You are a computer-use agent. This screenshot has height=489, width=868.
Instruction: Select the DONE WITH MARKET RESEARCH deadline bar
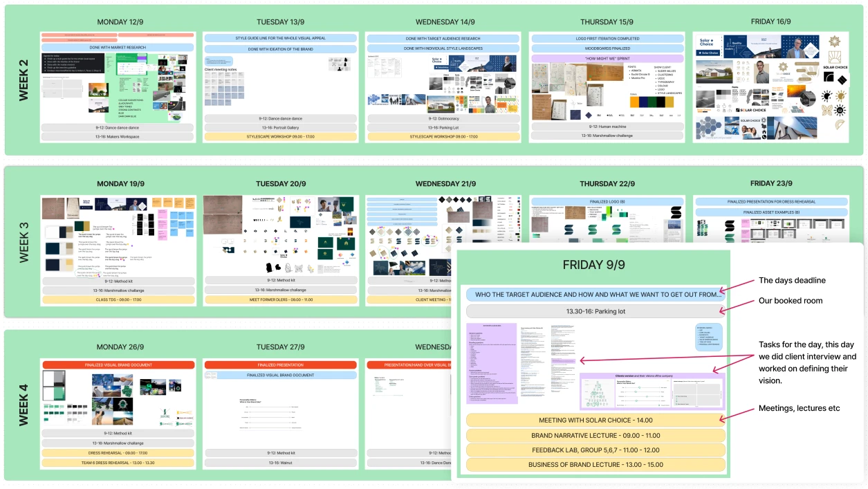pyautogui.click(x=117, y=48)
